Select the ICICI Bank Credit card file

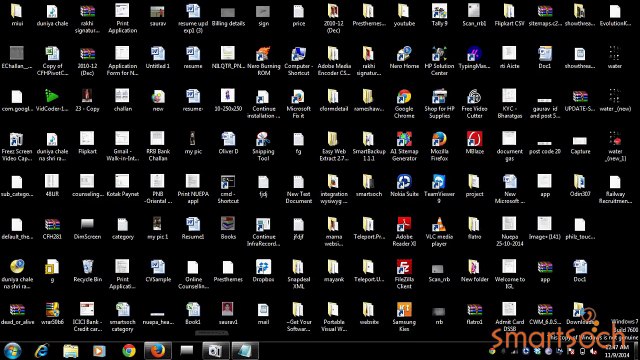87,317
